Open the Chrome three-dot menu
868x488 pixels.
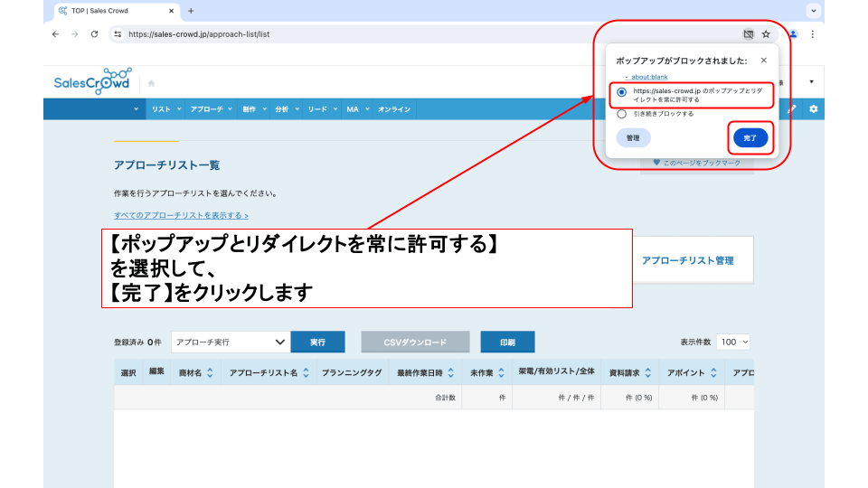(812, 34)
